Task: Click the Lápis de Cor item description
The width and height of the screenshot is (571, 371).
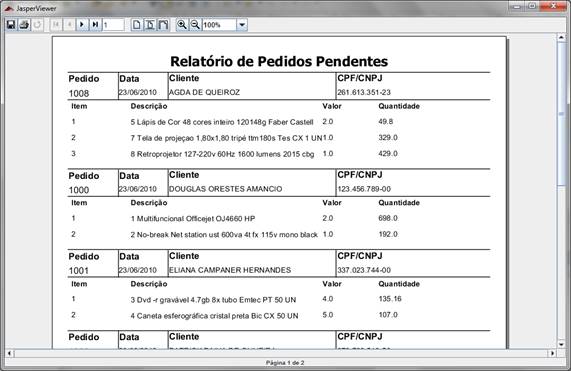Action: 222,122
